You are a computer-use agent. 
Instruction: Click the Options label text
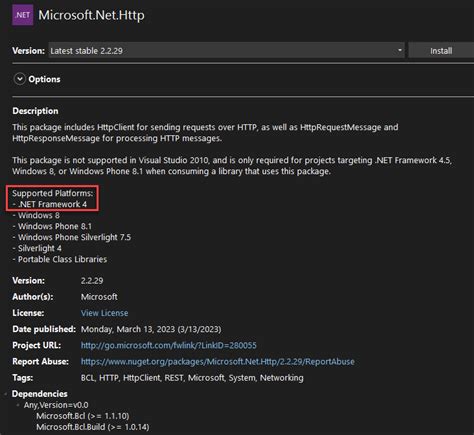pos(44,79)
